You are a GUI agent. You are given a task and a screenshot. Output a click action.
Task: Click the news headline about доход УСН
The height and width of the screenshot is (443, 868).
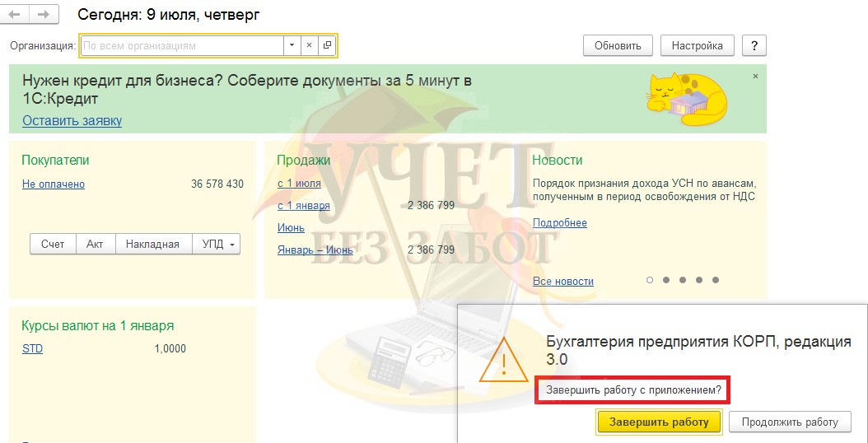coord(644,189)
